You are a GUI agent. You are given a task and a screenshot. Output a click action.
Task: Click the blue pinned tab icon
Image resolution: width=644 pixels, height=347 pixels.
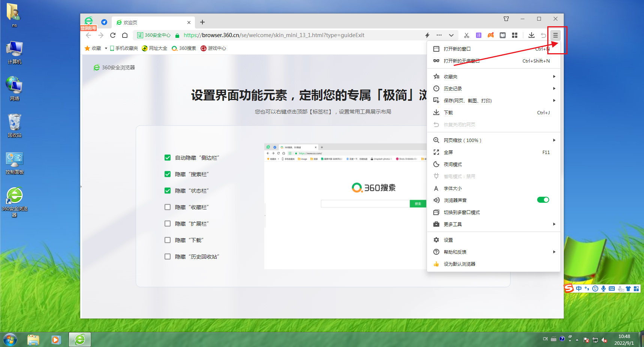[104, 22]
